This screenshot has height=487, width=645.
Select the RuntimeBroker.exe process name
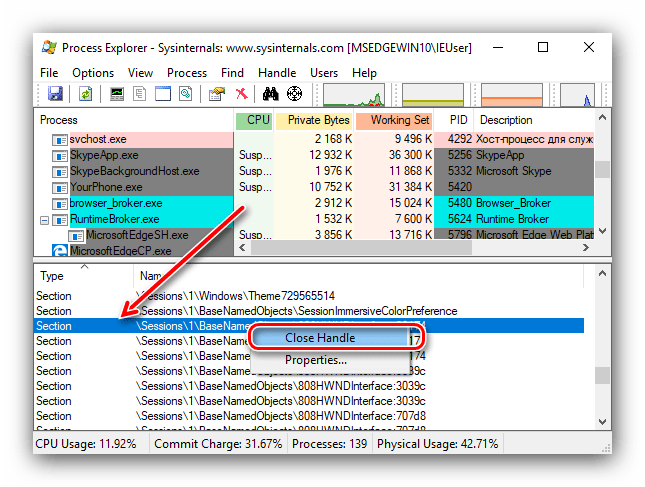pos(114,219)
